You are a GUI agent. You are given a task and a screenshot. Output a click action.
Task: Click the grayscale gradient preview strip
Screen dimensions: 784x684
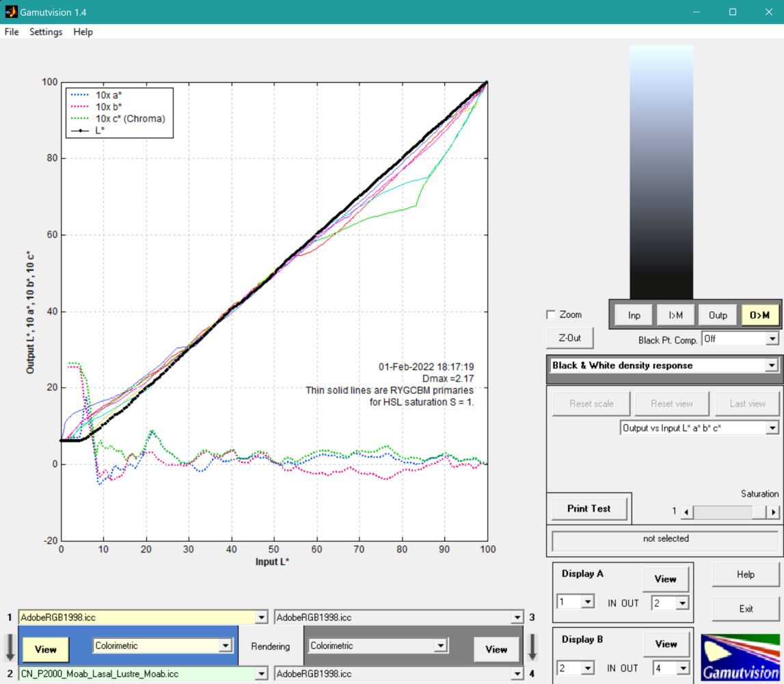661,171
